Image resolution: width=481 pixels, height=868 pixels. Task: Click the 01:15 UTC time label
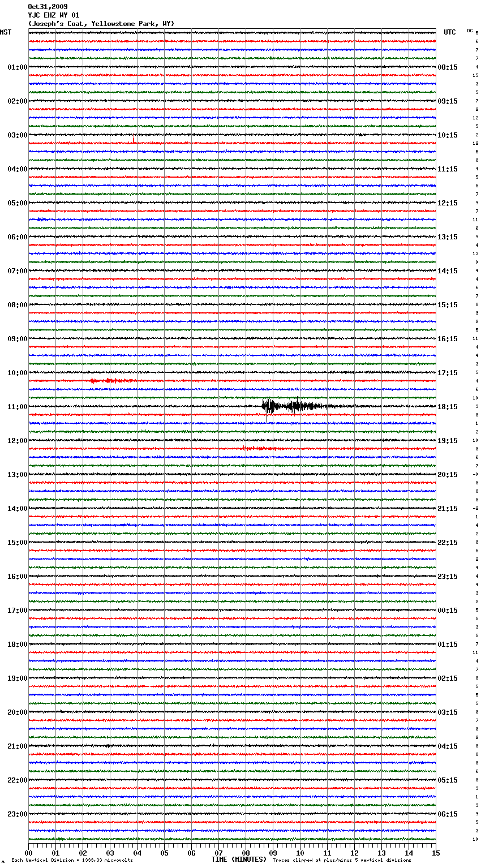click(x=448, y=644)
